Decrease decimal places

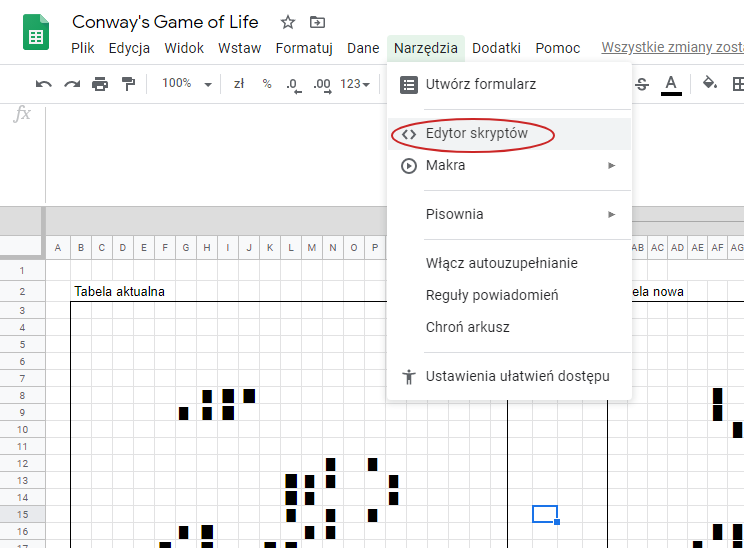pyautogui.click(x=293, y=85)
